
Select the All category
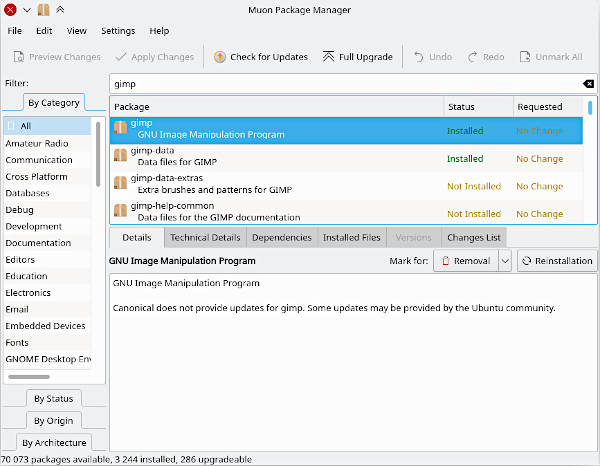pyautogui.click(x=47, y=126)
